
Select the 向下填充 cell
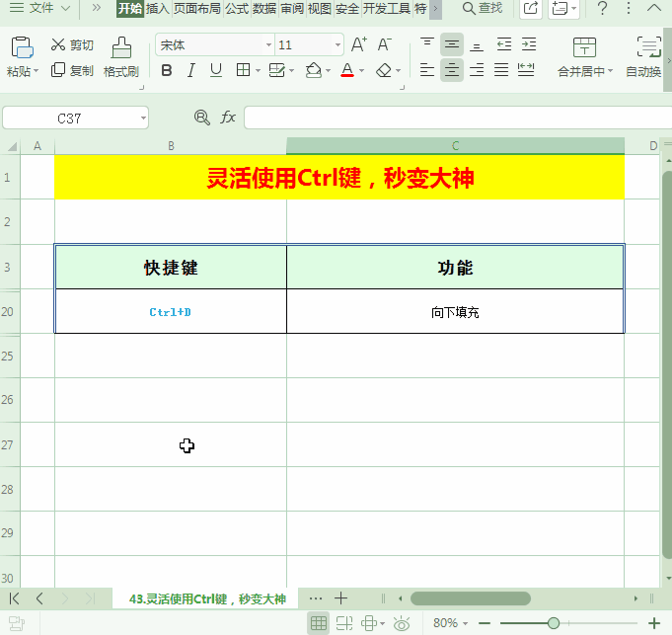pos(455,312)
